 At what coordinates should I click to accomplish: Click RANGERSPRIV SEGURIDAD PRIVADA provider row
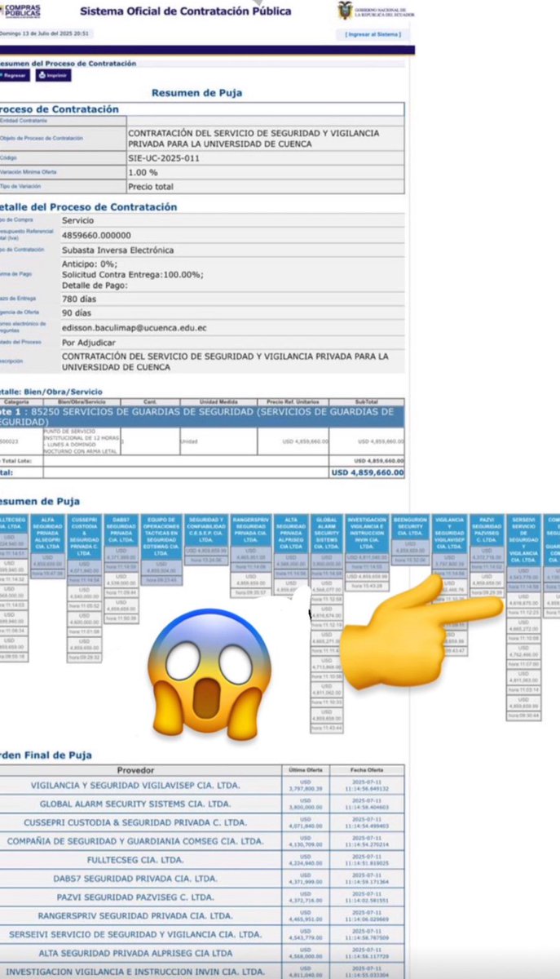(201, 916)
